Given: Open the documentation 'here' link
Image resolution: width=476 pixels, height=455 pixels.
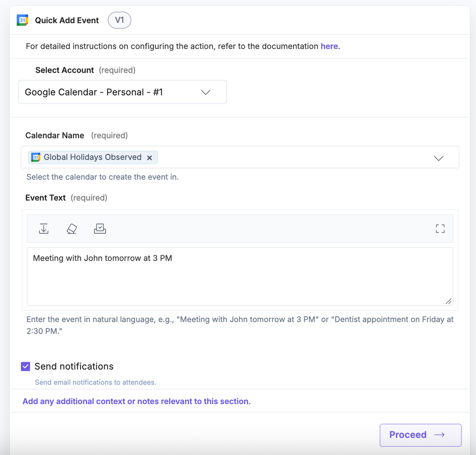Looking at the screenshot, I should (329, 46).
